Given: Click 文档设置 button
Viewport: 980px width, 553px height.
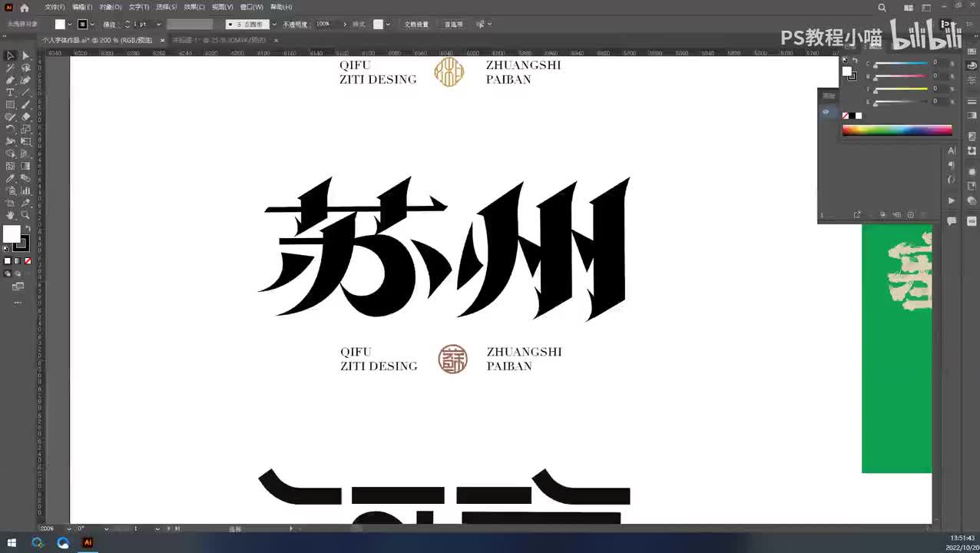Looking at the screenshot, I should pyautogui.click(x=416, y=24).
